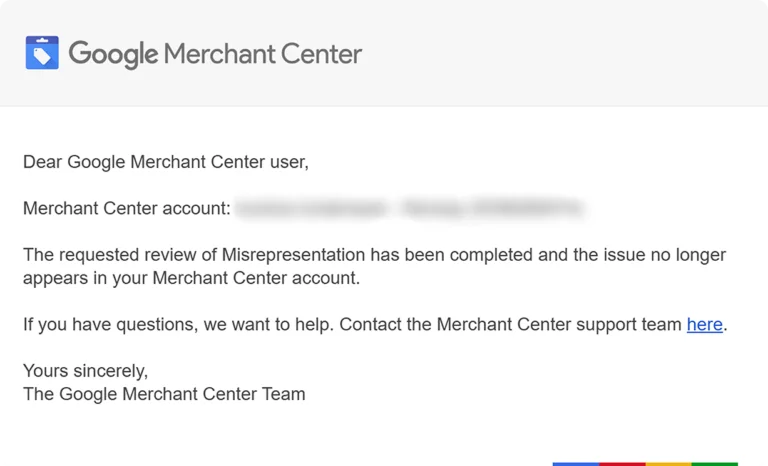Click the "issue no longer" text

pyautogui.click(x=668, y=255)
